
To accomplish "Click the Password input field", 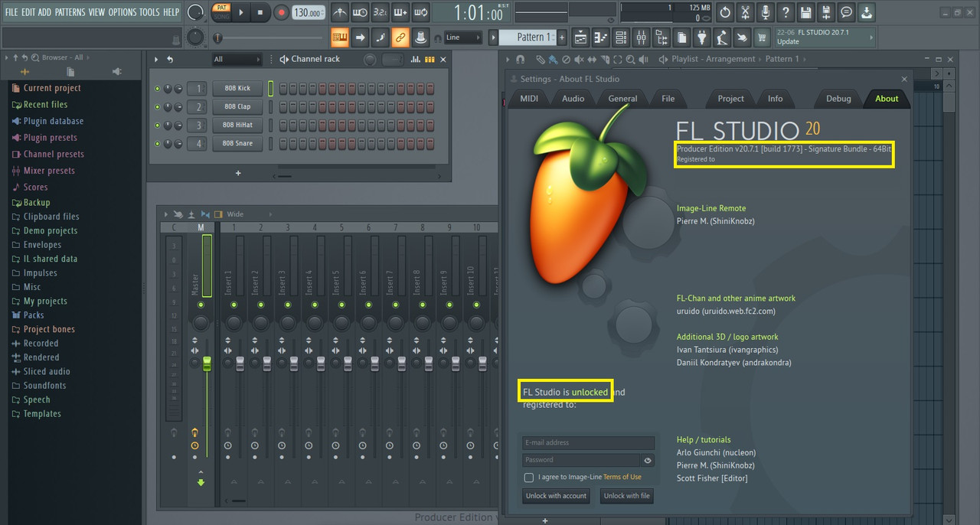I will point(581,460).
